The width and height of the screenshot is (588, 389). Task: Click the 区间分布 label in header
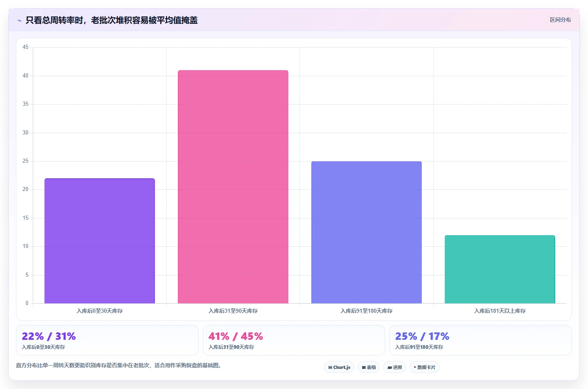click(560, 20)
